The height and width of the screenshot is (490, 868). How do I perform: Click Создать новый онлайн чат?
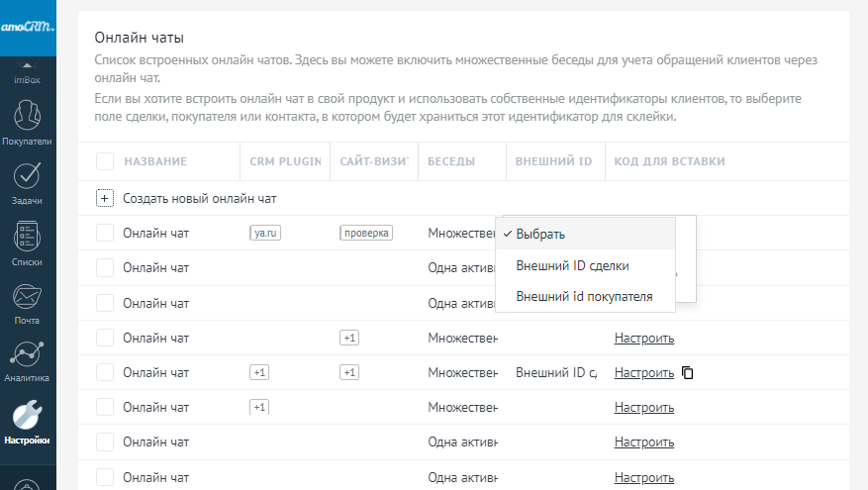[x=199, y=198]
